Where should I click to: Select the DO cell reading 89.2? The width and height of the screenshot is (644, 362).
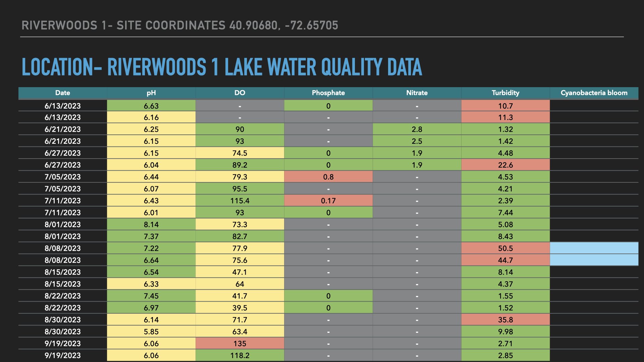click(240, 165)
